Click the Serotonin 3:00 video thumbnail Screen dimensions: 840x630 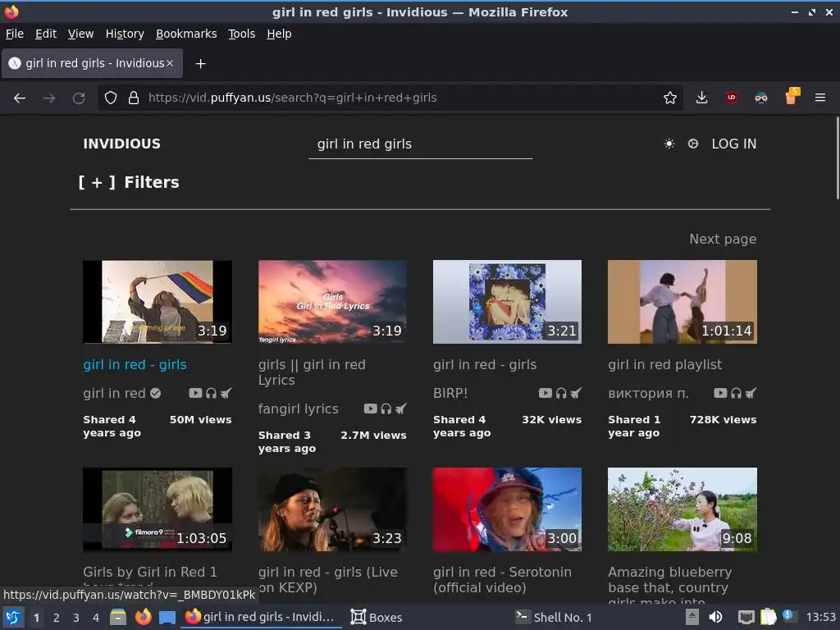[507, 509]
